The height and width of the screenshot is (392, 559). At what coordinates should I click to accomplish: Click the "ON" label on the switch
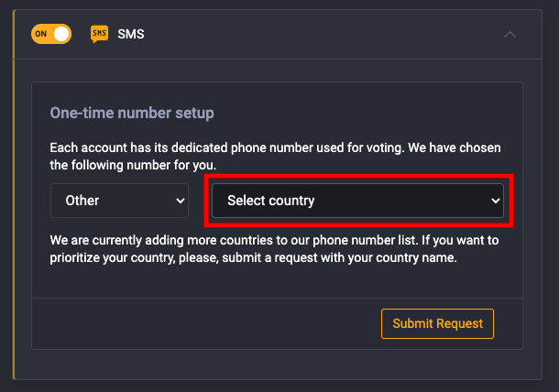40,34
